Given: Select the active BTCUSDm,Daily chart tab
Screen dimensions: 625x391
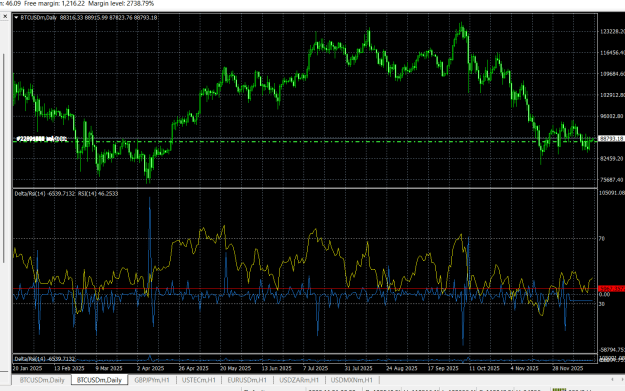Looking at the screenshot, I should pyautogui.click(x=99, y=380).
